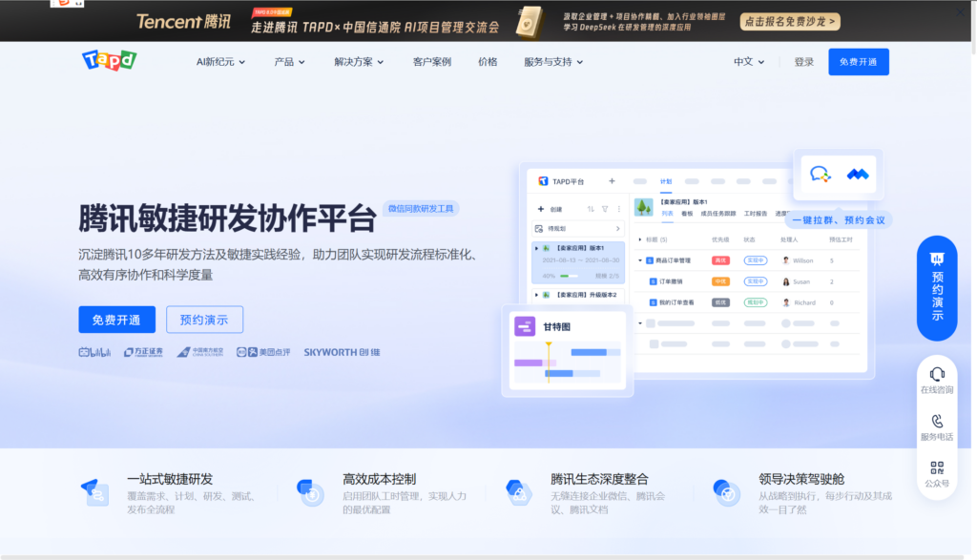Viewport: 977px width, 560px height.
Task: Expand the 产品 menu
Action: pyautogui.click(x=289, y=62)
